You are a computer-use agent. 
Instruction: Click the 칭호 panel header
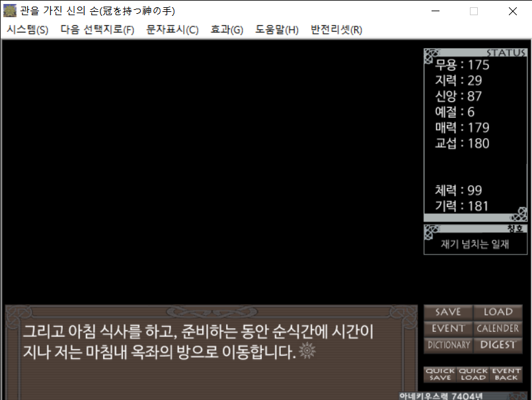[475, 229]
